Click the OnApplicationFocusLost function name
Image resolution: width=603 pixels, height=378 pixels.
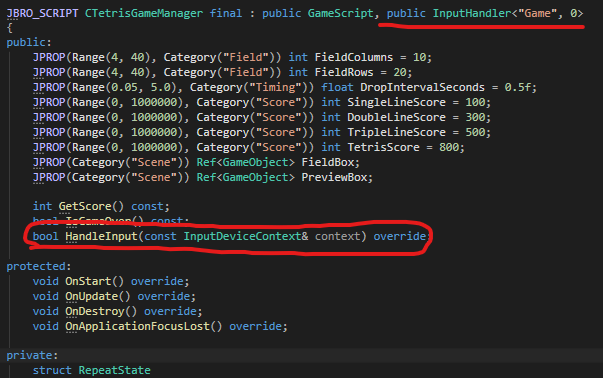coord(138,326)
